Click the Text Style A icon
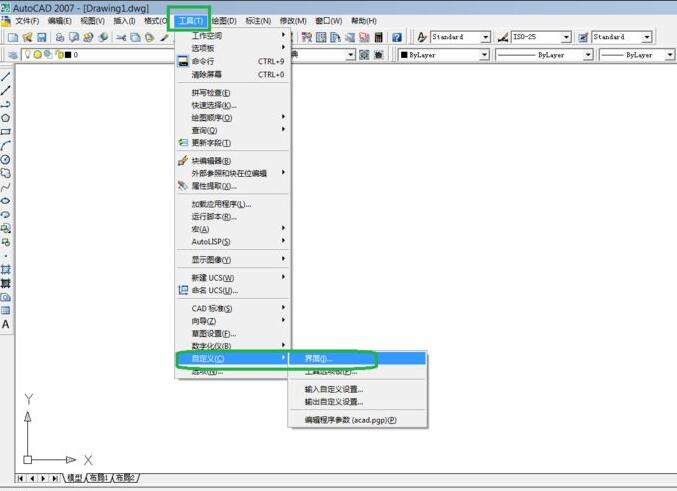The image size is (677, 491). [422, 38]
